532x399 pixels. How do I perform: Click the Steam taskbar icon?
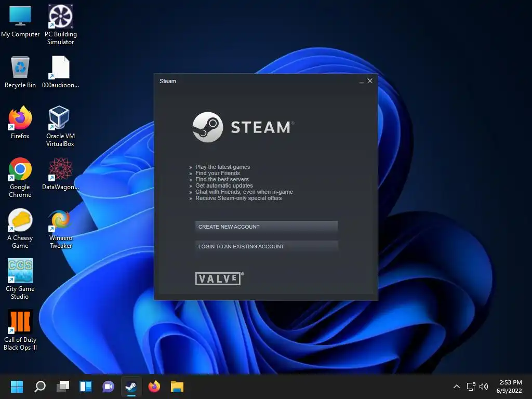pos(131,387)
